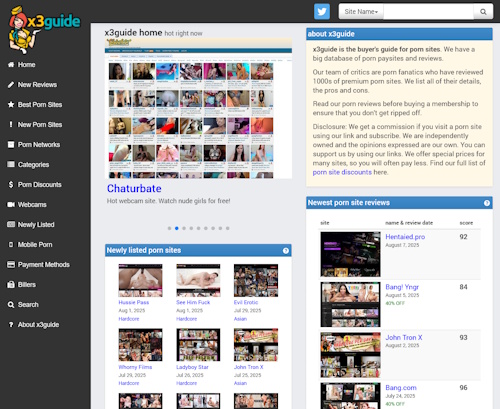The height and width of the screenshot is (409, 500).
Task: Click the icon beside Porn Networks
Action: [11, 145]
